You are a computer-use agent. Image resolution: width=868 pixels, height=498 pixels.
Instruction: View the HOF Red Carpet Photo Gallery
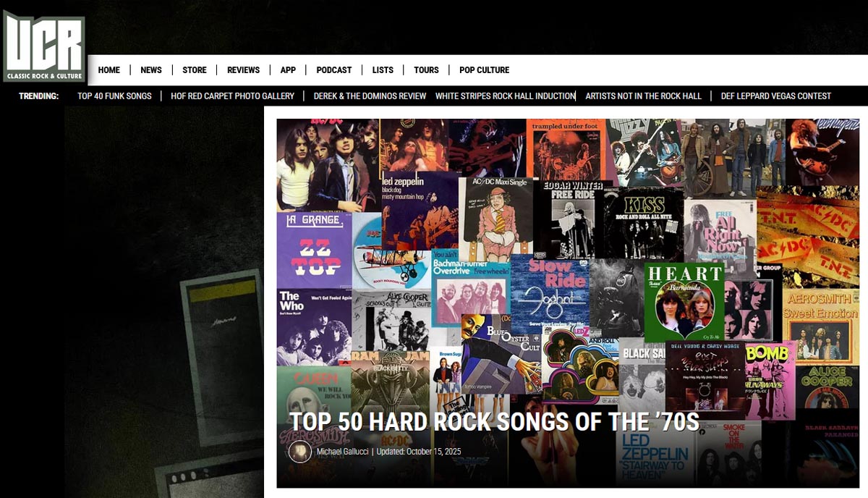232,96
